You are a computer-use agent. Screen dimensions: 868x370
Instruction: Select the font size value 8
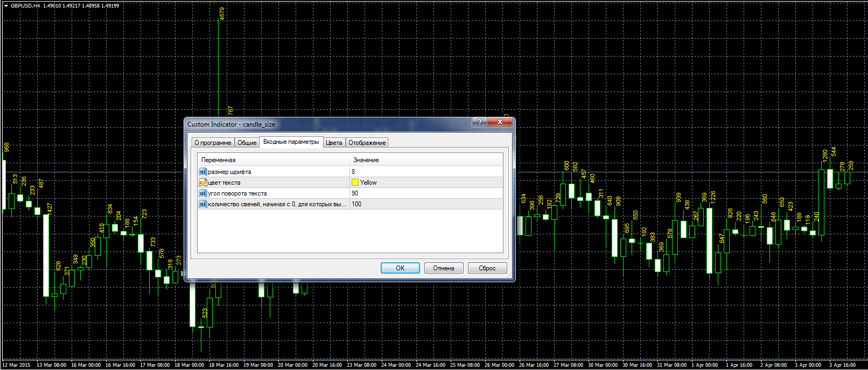coord(353,172)
